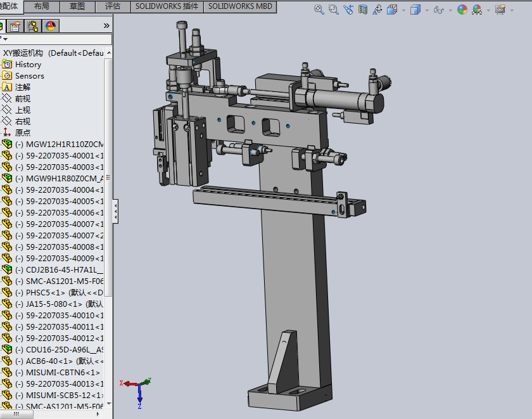This screenshot has width=532, height=419.
Task: Click the Zoom to Fit icon
Action: coord(319,10)
